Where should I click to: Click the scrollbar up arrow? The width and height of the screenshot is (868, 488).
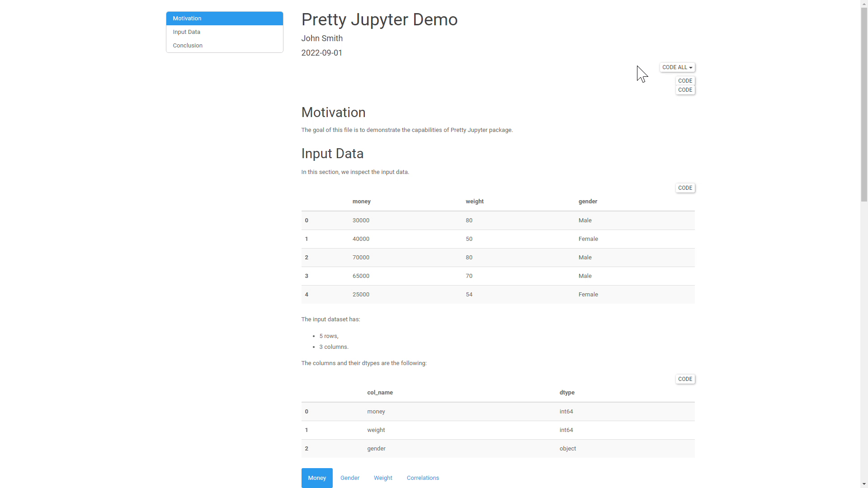(864, 4)
